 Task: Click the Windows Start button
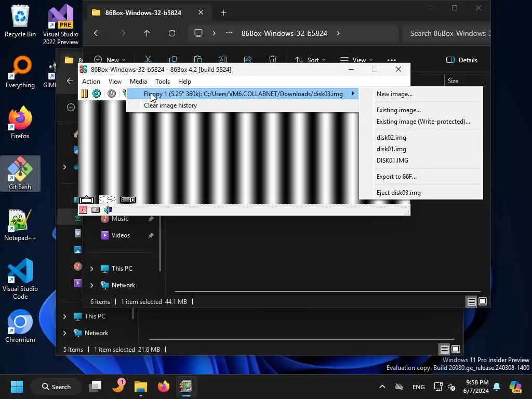click(17, 387)
